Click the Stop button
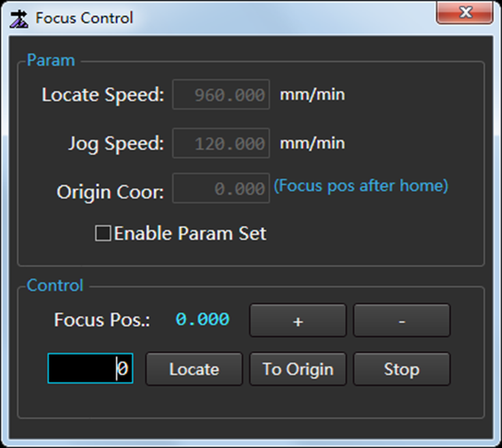 pos(401,369)
